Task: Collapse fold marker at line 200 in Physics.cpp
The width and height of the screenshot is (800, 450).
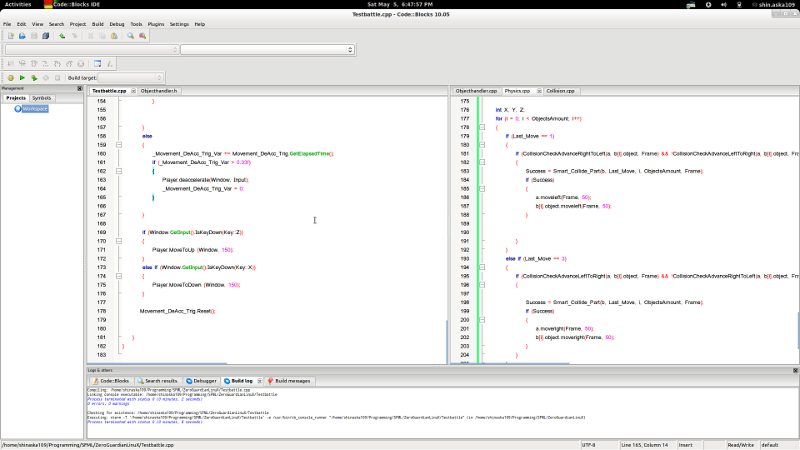Action: [482, 320]
